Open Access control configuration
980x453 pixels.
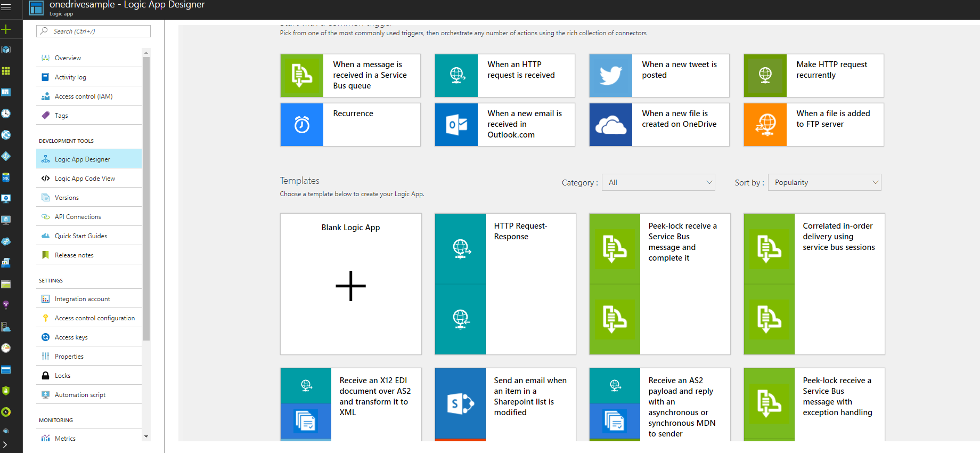pyautogui.click(x=89, y=318)
